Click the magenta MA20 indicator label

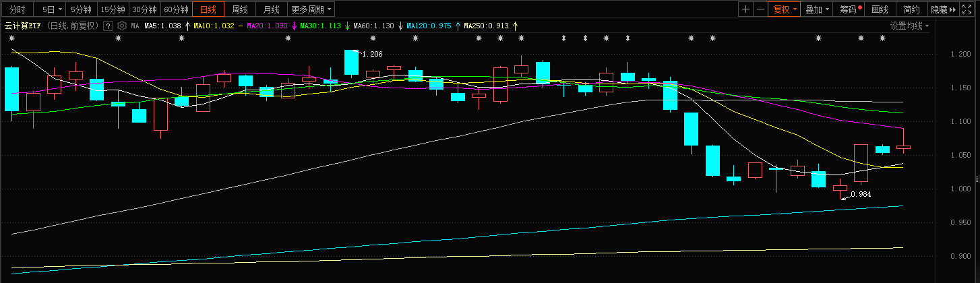(267, 26)
